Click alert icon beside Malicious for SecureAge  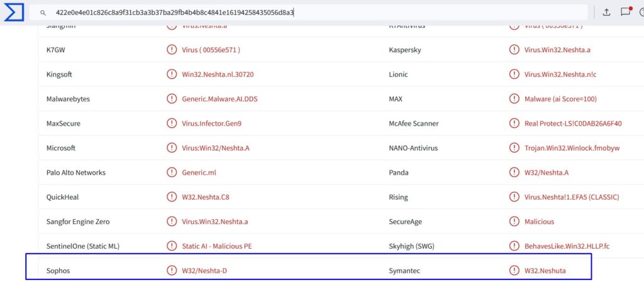point(514,221)
